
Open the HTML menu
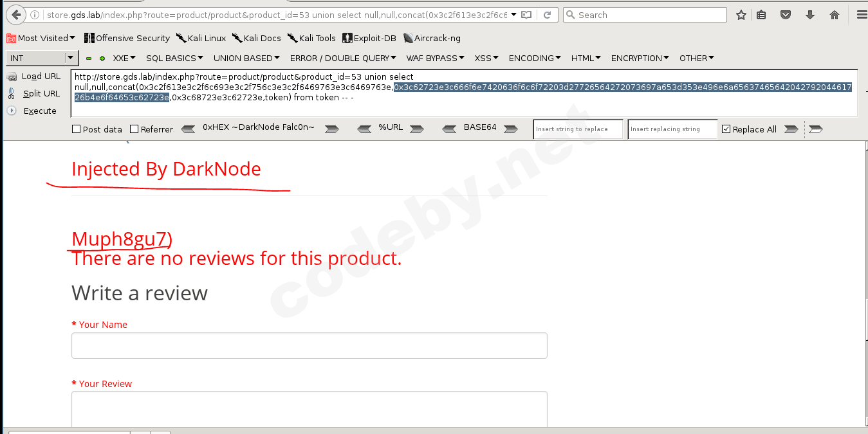pyautogui.click(x=586, y=58)
